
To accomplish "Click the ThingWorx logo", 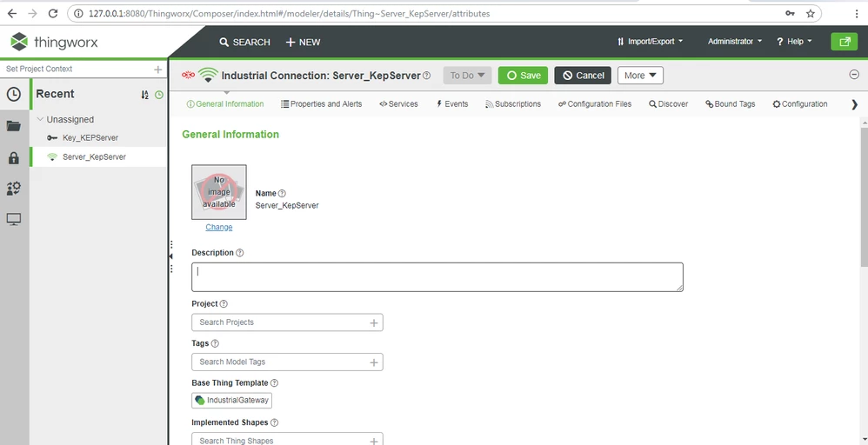I will 54,42.
